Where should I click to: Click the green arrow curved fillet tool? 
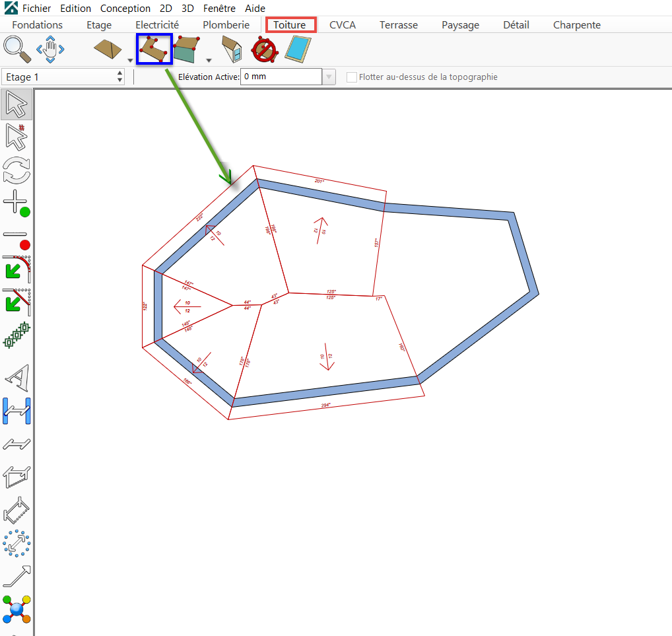point(17,269)
